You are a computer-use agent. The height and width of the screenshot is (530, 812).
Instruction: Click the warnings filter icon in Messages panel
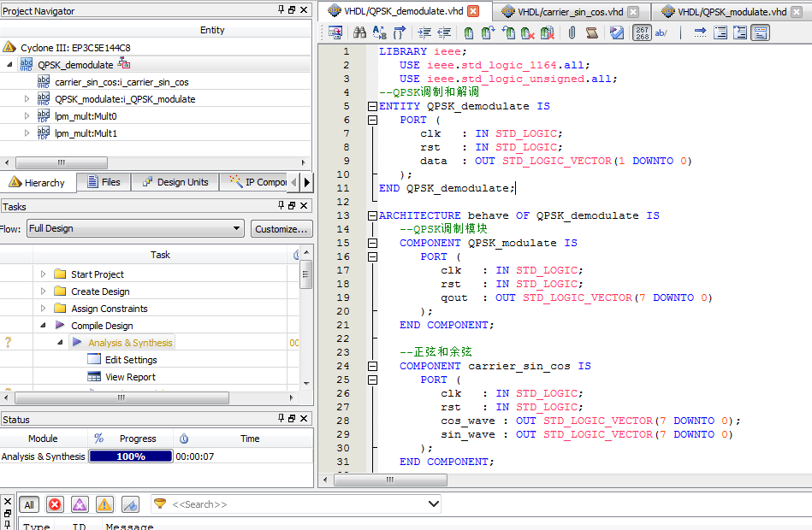104,504
